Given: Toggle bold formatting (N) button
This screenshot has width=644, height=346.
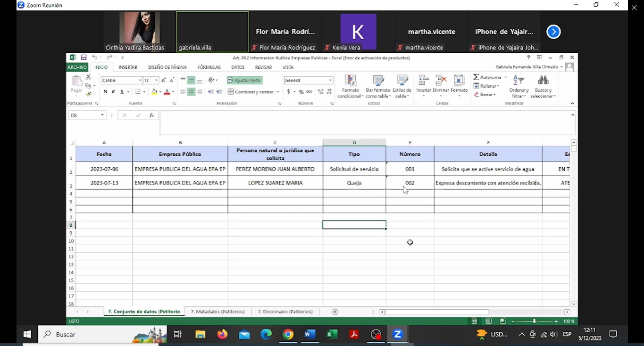Looking at the screenshot, I should coord(105,92).
